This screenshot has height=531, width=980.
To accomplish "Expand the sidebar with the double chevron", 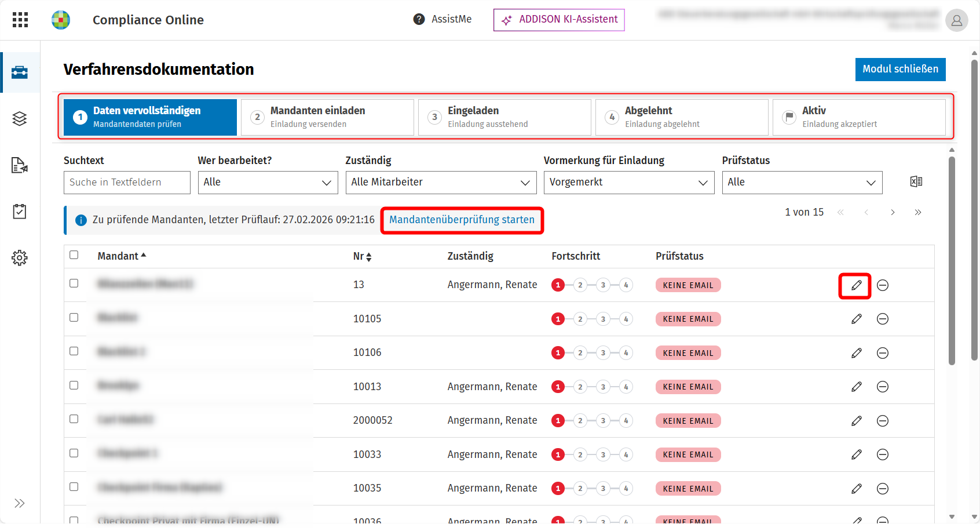I will pyautogui.click(x=20, y=503).
